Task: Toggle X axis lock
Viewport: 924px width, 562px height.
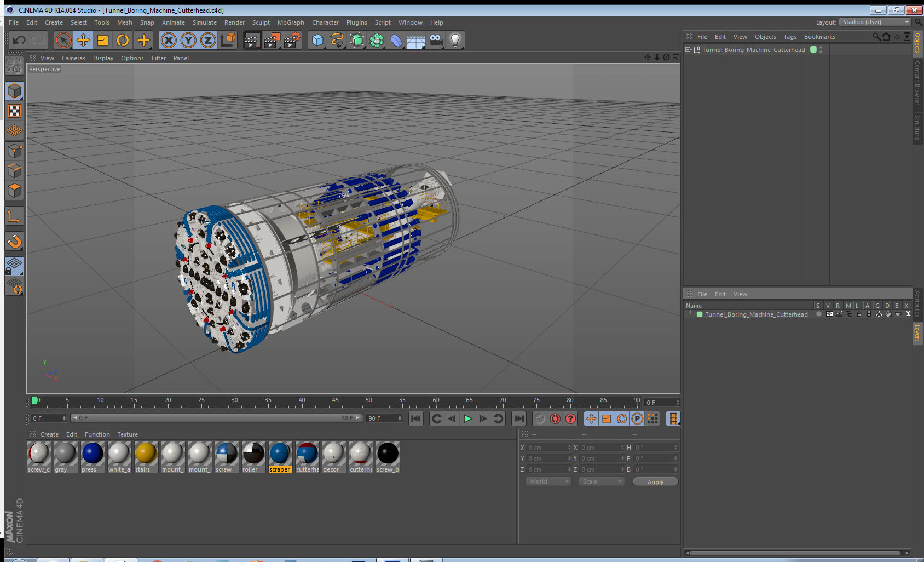Action: 169,40
